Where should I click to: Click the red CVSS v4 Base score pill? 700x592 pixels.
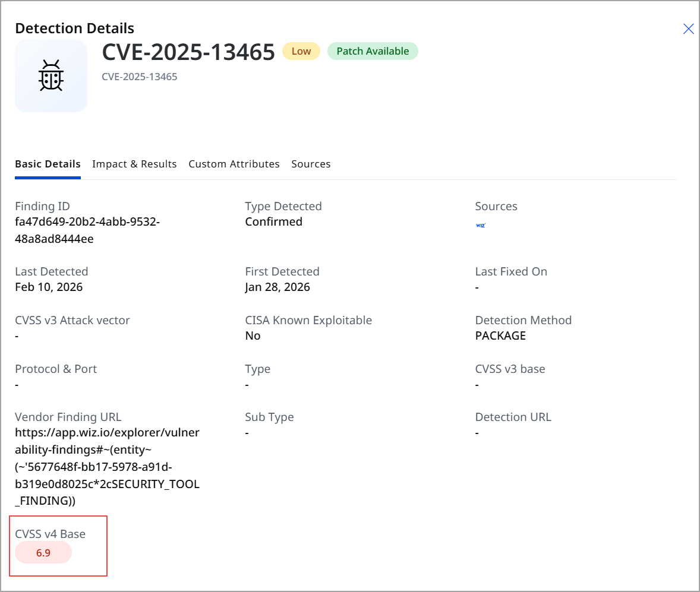pyautogui.click(x=43, y=552)
